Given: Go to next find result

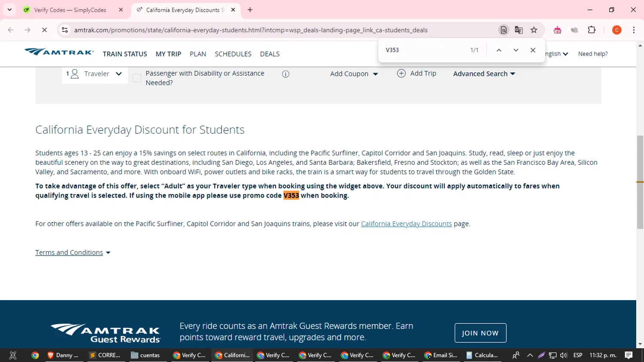Looking at the screenshot, I should click(516, 50).
